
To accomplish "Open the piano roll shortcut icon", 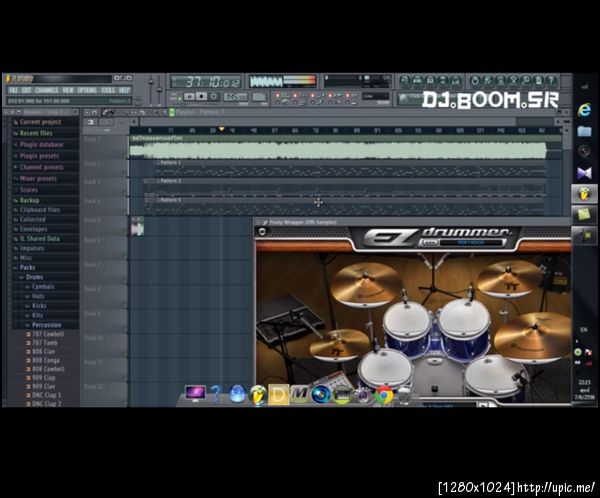I will tap(430, 81).
